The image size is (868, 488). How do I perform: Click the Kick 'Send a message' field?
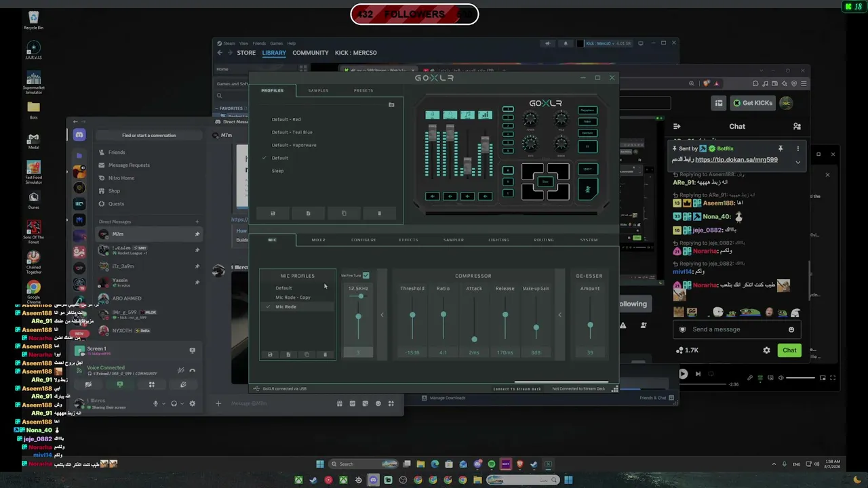738,329
